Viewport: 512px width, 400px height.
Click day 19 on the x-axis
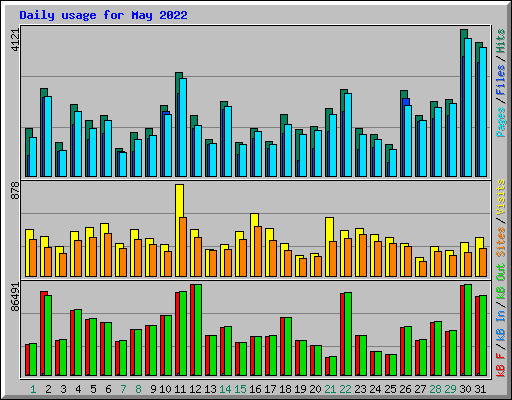(300, 389)
